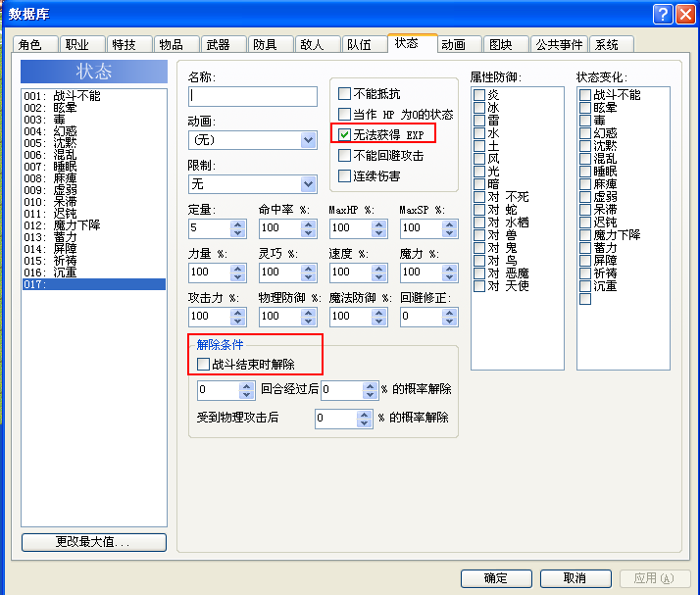
Task: Open the 图块 tab
Action: [x=506, y=45]
